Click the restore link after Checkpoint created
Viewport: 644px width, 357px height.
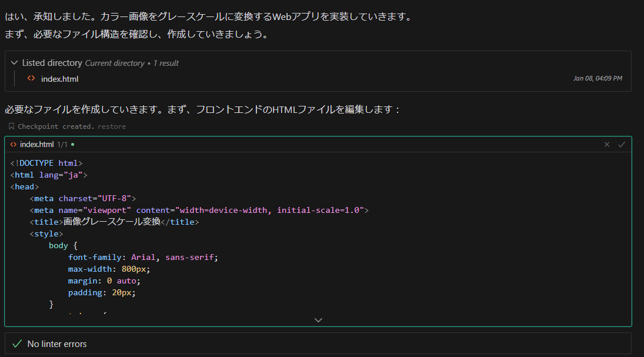coord(112,126)
